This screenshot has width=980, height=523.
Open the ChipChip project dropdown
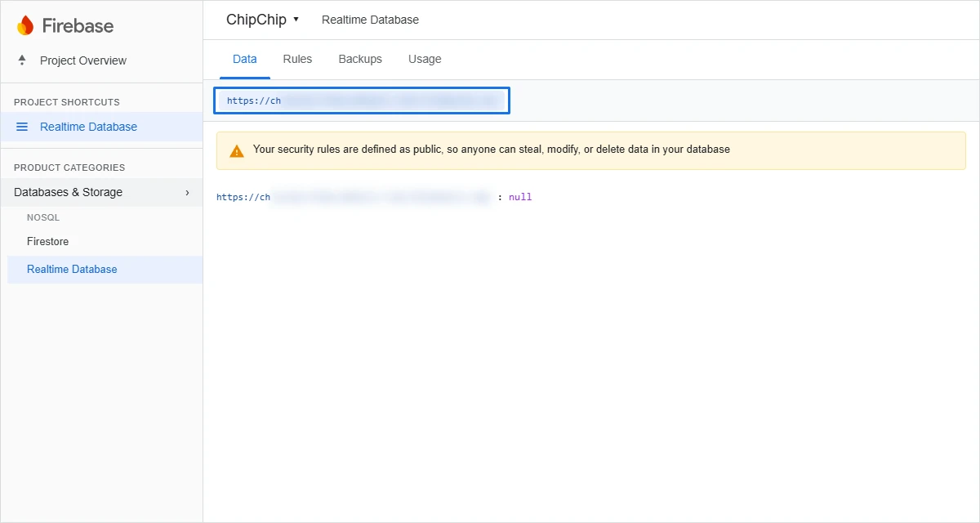(263, 20)
